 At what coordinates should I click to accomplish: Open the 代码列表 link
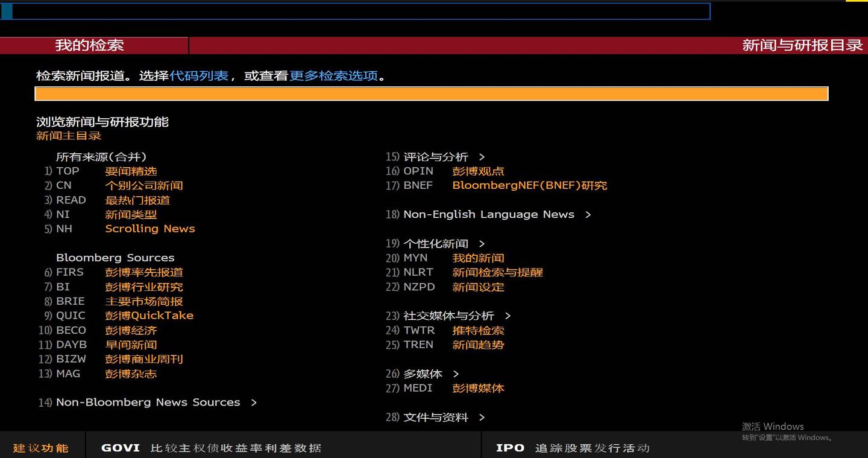pyautogui.click(x=199, y=76)
